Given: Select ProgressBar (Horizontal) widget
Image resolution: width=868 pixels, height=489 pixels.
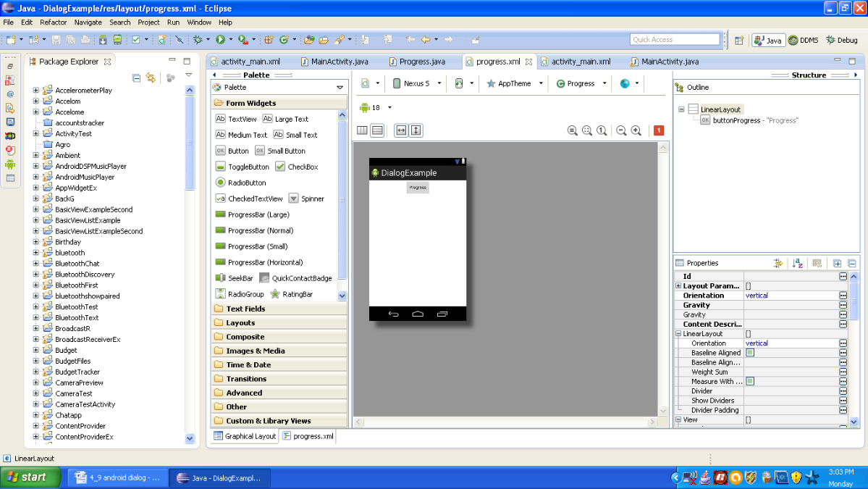Looking at the screenshot, I should pyautogui.click(x=259, y=262).
